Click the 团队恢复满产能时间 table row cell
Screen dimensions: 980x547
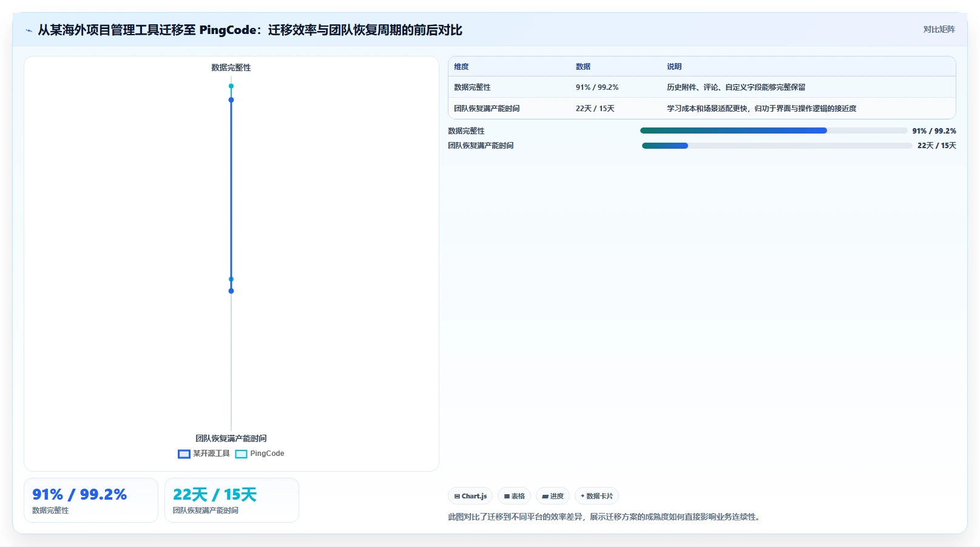pos(487,109)
